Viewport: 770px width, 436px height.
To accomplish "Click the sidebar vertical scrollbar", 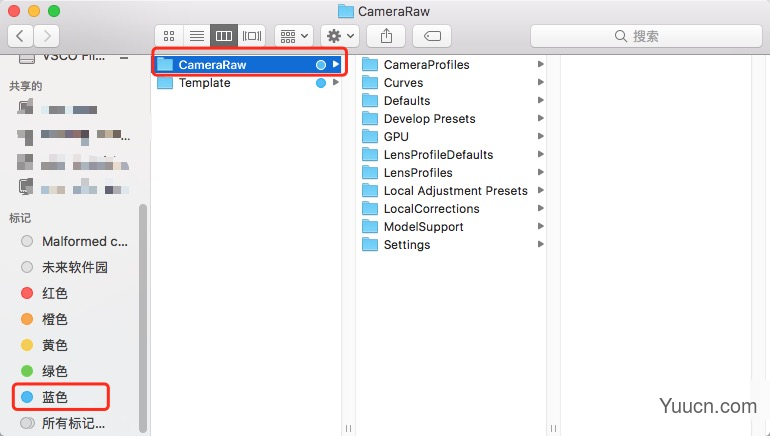I will [x=143, y=318].
